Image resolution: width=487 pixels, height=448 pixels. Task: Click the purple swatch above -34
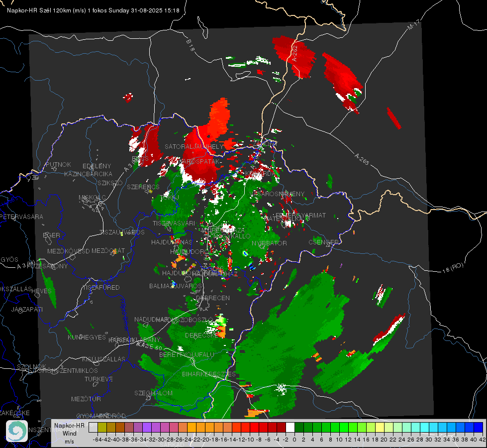147,428
